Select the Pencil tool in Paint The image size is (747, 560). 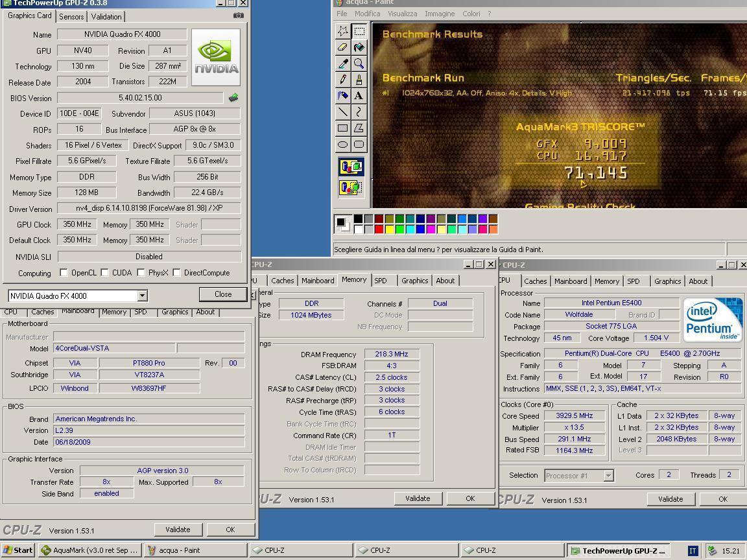(342, 80)
